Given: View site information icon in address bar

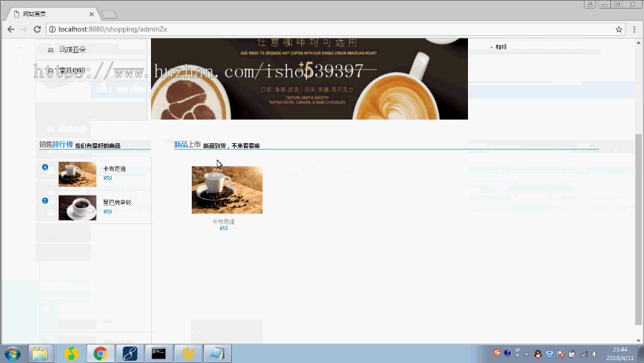Looking at the screenshot, I should coord(52,29).
